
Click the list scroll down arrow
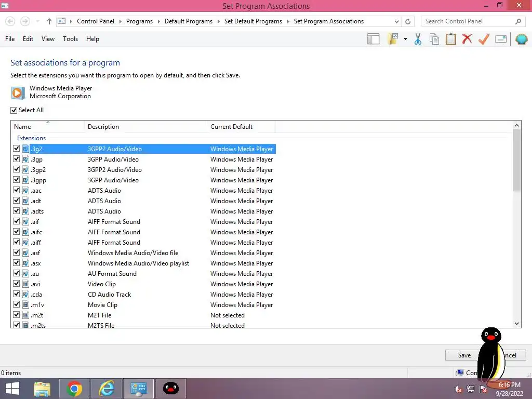pyautogui.click(x=516, y=324)
